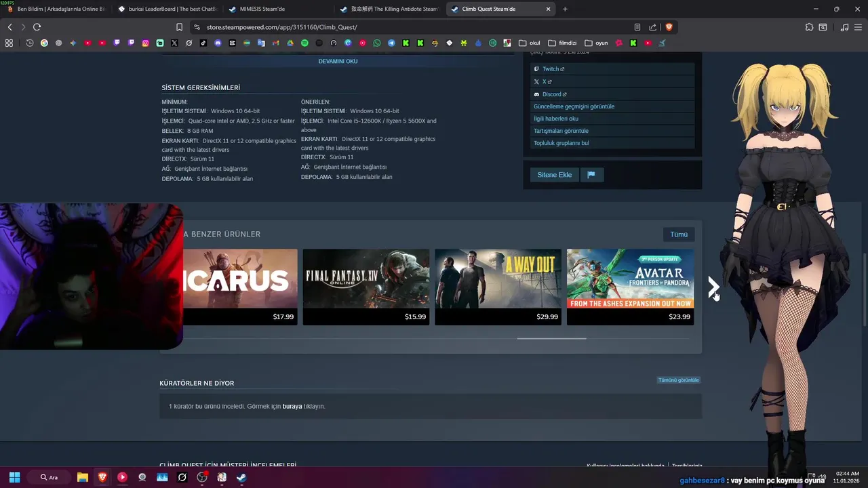Open the Discord bookmark icon
The height and width of the screenshot is (488, 868).
tap(218, 43)
